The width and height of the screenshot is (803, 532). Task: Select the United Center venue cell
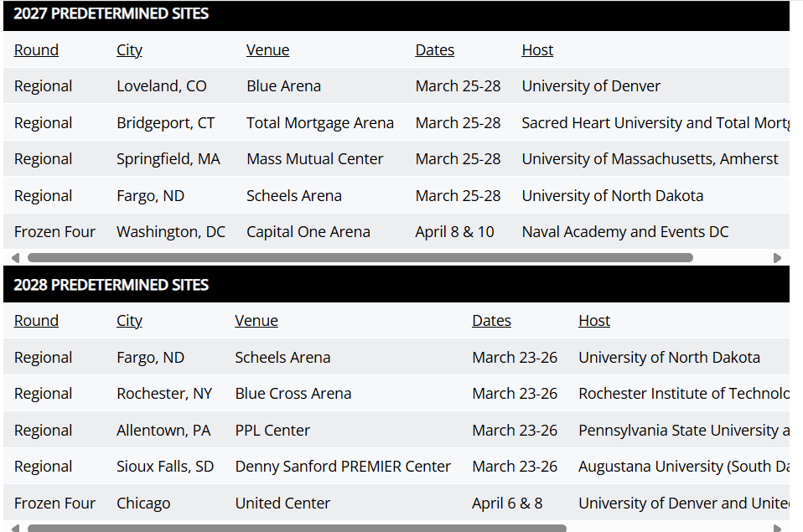click(x=282, y=504)
